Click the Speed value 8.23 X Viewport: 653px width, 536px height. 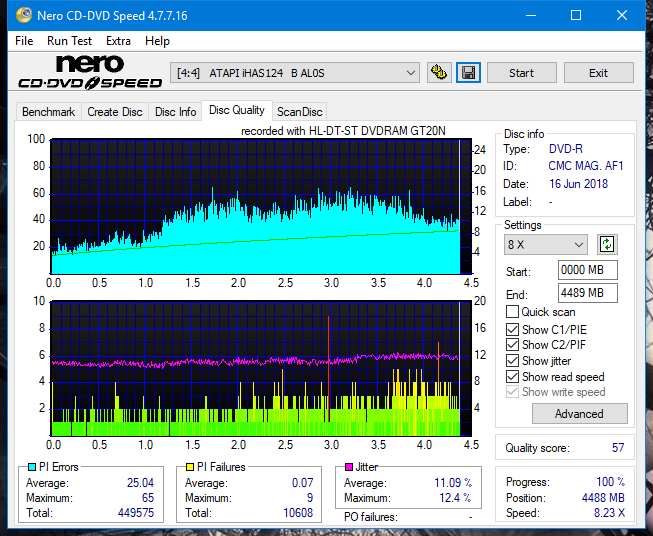click(609, 513)
